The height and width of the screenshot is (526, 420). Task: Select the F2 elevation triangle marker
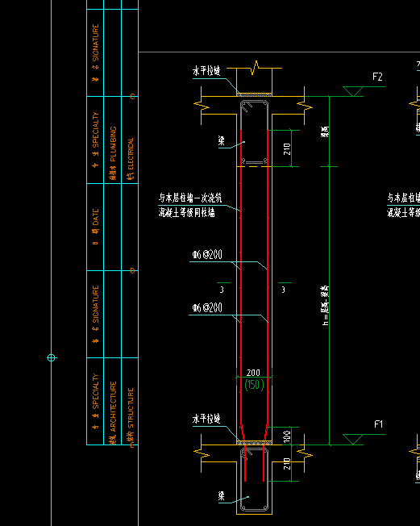click(352, 91)
